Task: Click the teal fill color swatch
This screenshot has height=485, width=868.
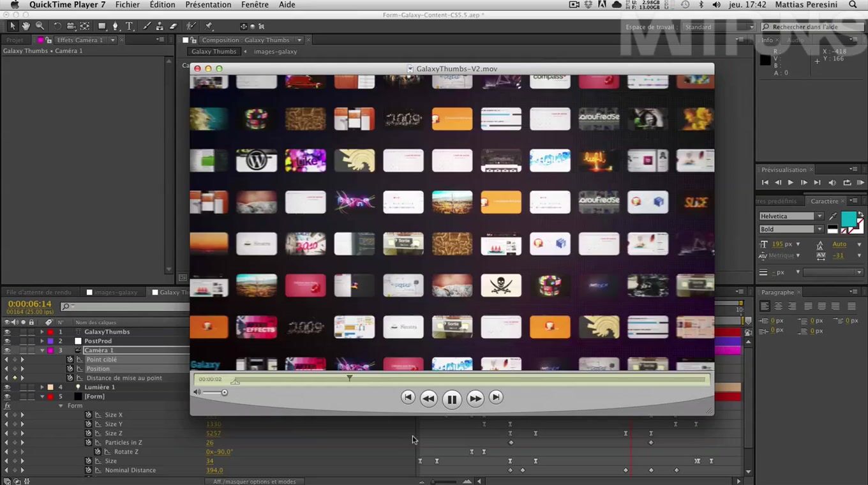Action: pos(848,219)
